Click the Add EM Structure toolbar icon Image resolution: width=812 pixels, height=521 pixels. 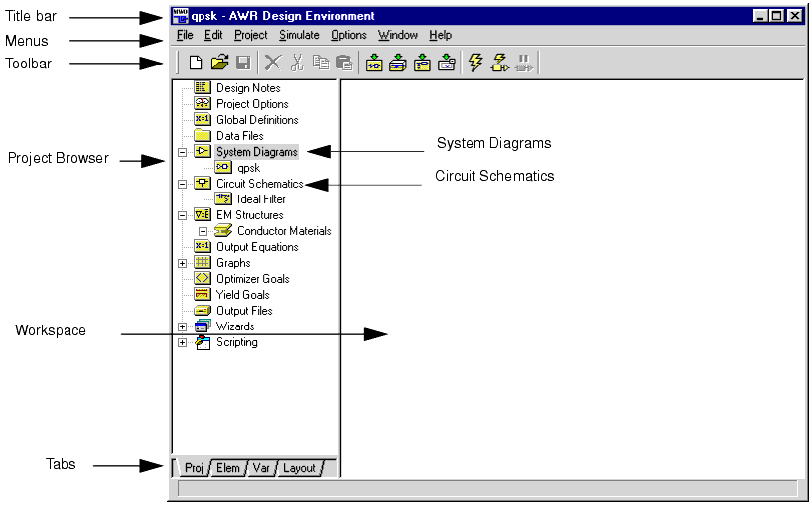click(x=398, y=63)
